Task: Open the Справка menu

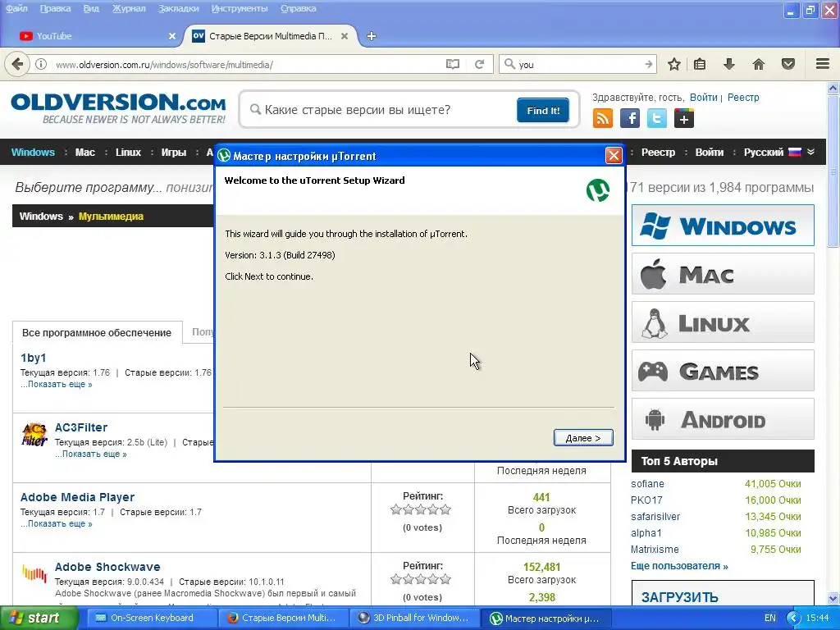Action: (299, 8)
